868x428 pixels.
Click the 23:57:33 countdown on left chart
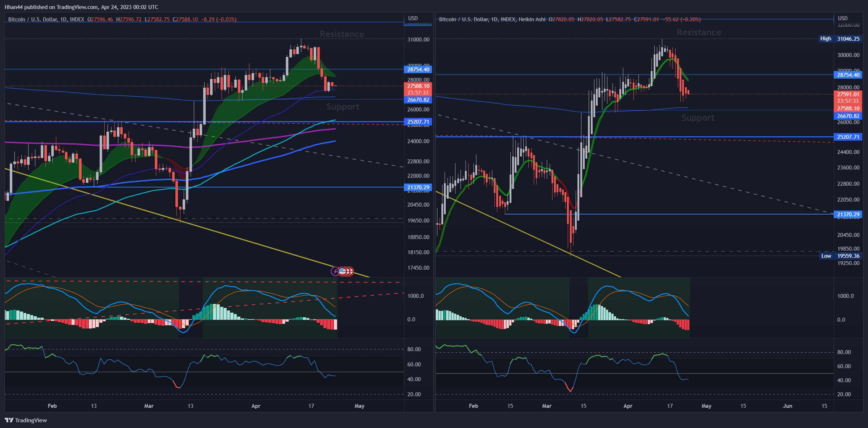418,93
